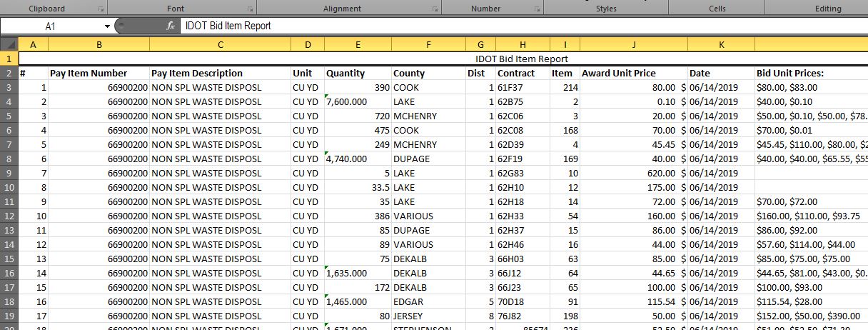Image resolution: width=868 pixels, height=330 pixels.
Task: Select county cell EDGAR
Action: (x=428, y=301)
